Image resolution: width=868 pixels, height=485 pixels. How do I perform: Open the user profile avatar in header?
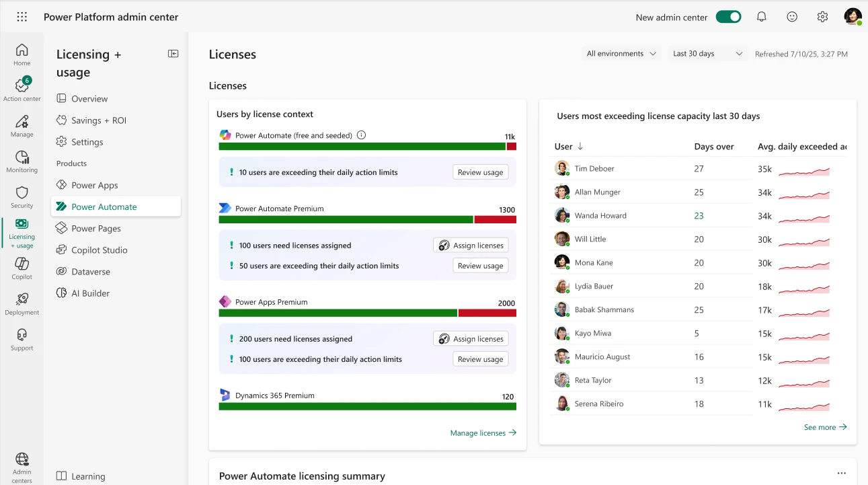(853, 17)
